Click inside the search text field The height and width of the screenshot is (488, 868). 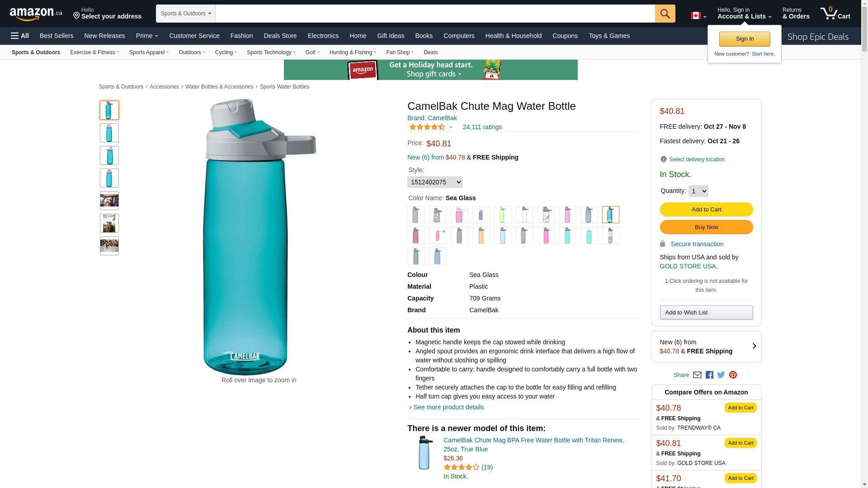435,14
